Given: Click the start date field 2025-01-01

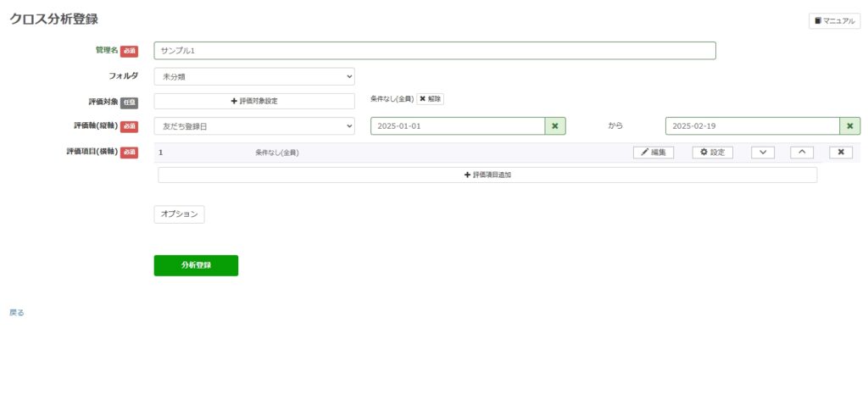Looking at the screenshot, I should click(457, 126).
